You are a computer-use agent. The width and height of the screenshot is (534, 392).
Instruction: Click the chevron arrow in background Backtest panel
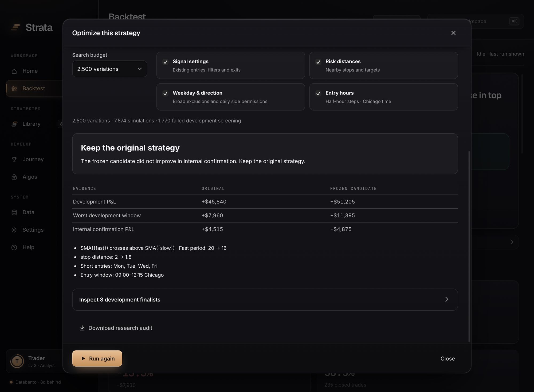click(x=512, y=242)
